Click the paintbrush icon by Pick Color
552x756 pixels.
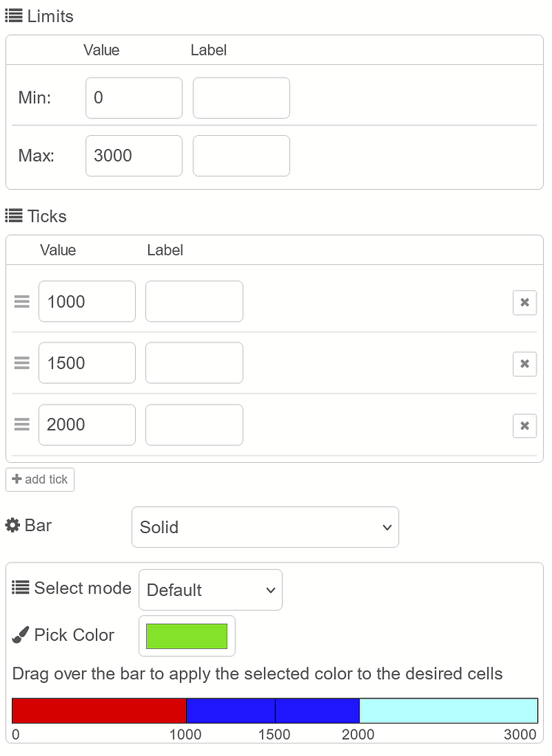click(21, 635)
